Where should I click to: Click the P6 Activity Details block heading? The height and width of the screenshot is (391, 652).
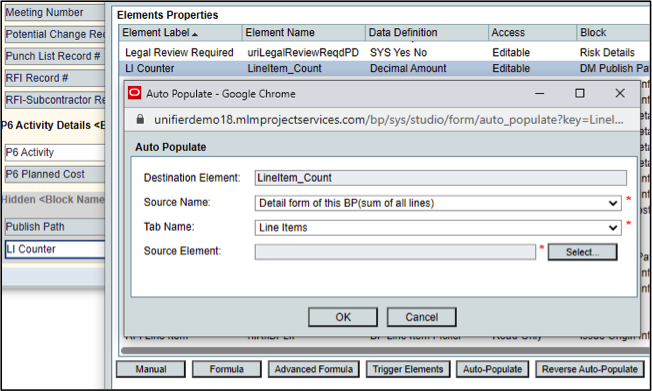pos(53,125)
